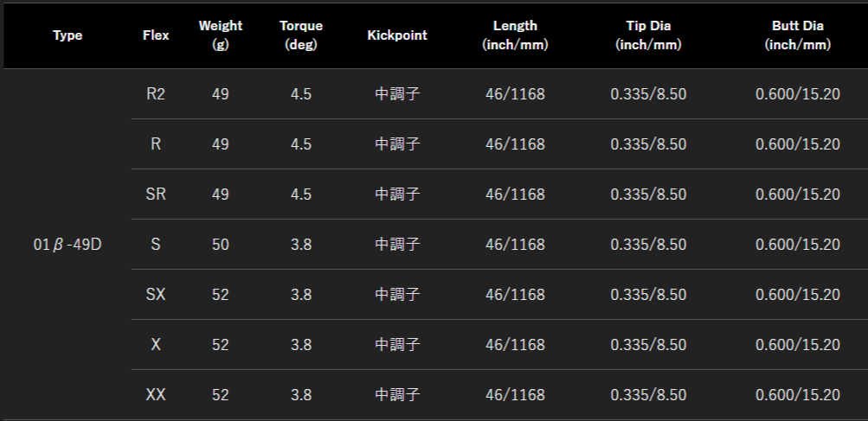Click the Length (inch/mm) header
868x421 pixels.
point(516,35)
